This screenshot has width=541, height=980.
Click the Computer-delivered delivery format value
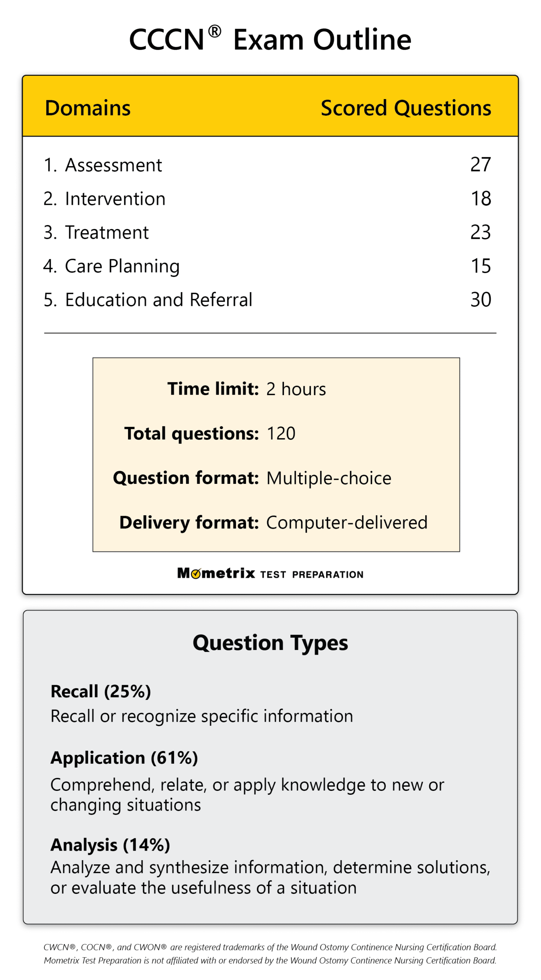click(347, 523)
